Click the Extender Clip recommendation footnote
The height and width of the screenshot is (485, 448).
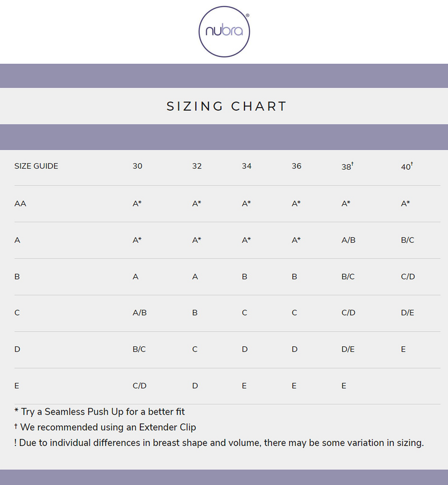pyautogui.click(x=105, y=427)
